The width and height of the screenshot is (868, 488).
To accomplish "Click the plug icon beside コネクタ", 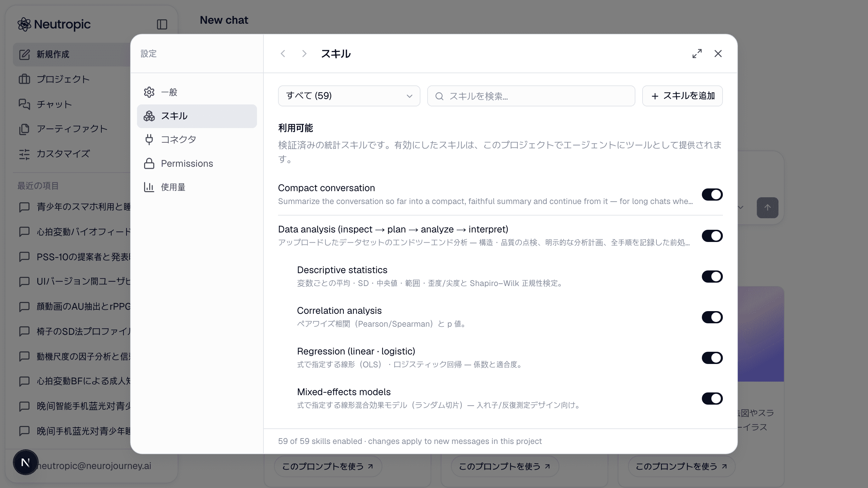I will [x=149, y=140].
